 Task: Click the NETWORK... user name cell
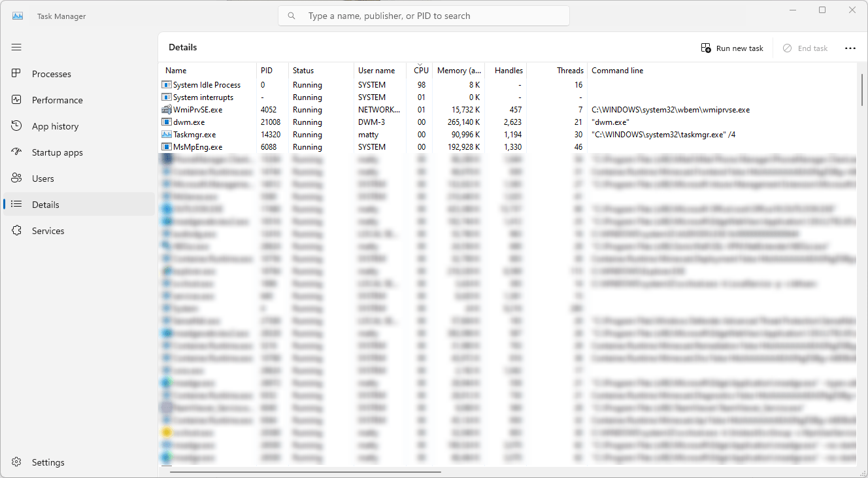point(379,110)
